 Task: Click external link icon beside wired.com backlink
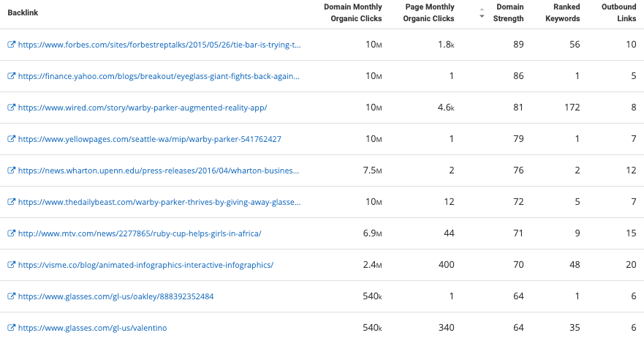(12, 108)
